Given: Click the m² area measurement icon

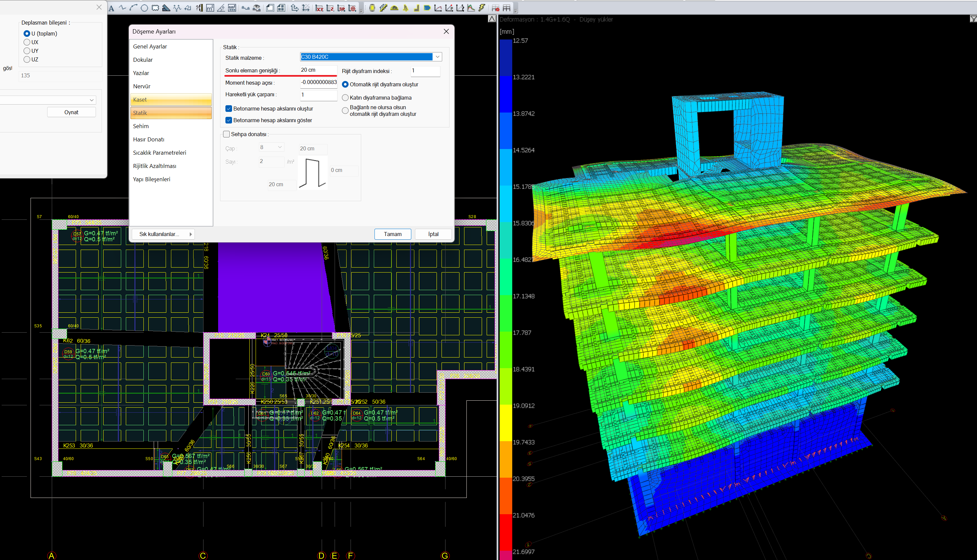Looking at the screenshot, I should pyautogui.click(x=210, y=8).
